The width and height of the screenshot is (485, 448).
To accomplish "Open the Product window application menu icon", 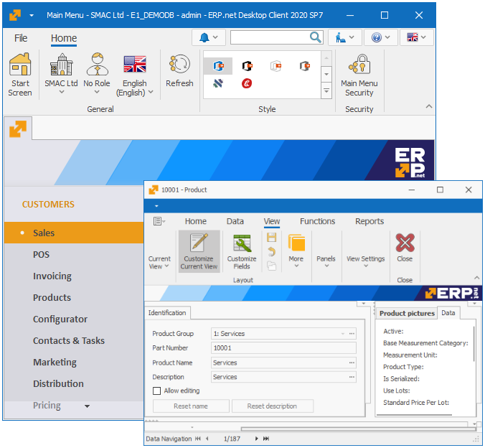I will pyautogui.click(x=159, y=221).
